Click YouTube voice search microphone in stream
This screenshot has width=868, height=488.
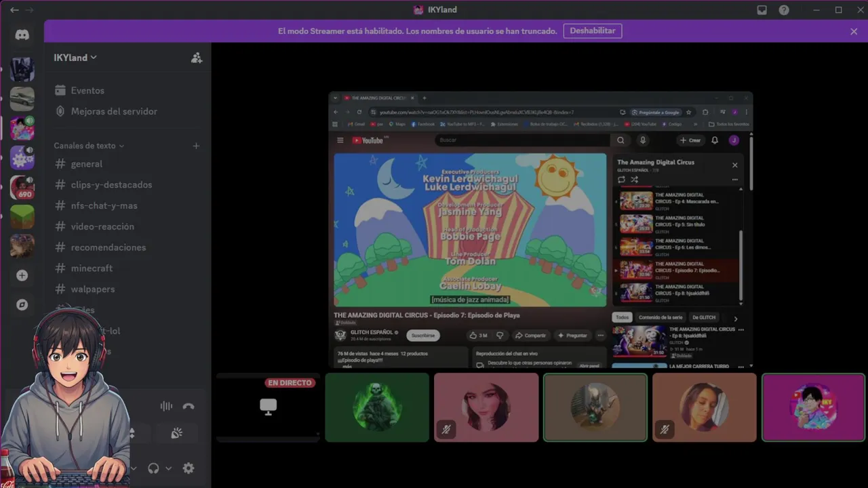pyautogui.click(x=643, y=140)
